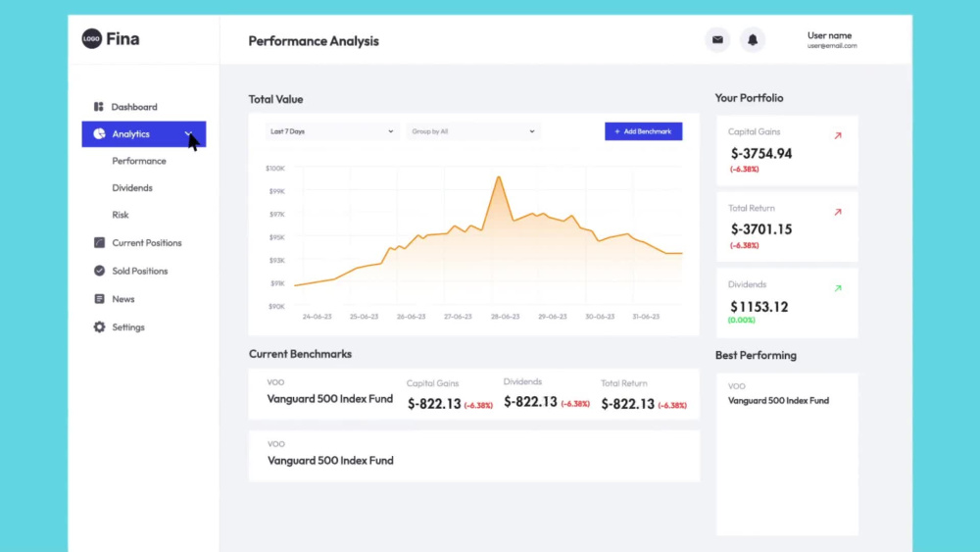
Task: Click the $100K axis label
Action: click(x=275, y=169)
